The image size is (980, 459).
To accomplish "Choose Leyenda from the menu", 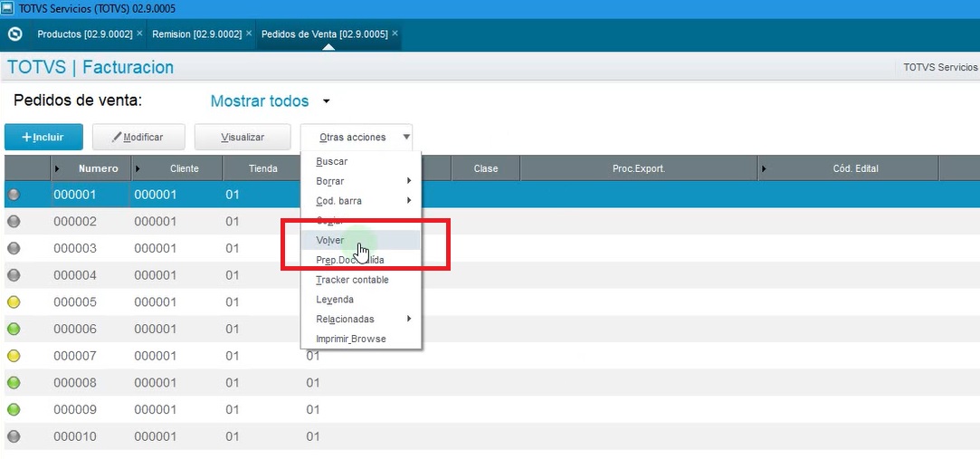I will coord(335,300).
